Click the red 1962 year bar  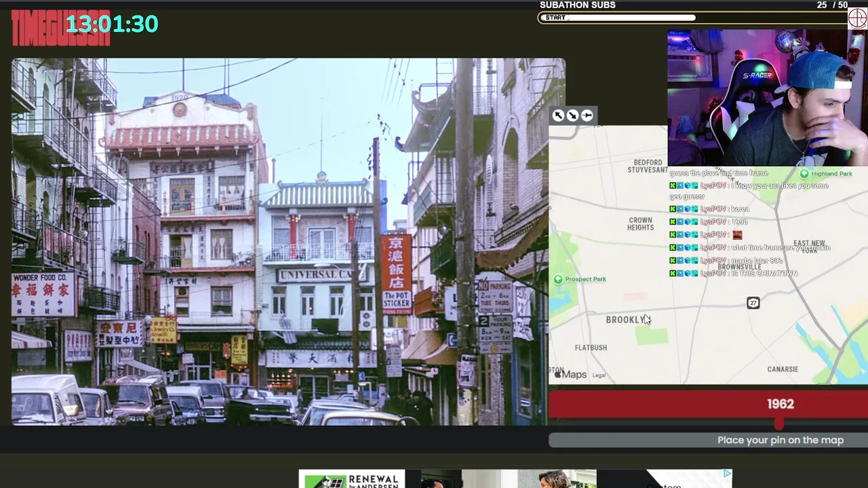pyautogui.click(x=708, y=404)
